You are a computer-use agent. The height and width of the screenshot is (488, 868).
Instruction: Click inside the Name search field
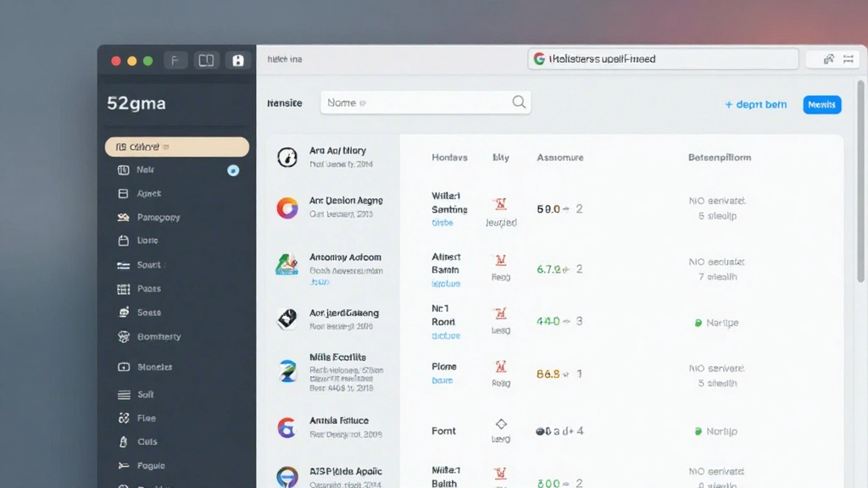424,102
